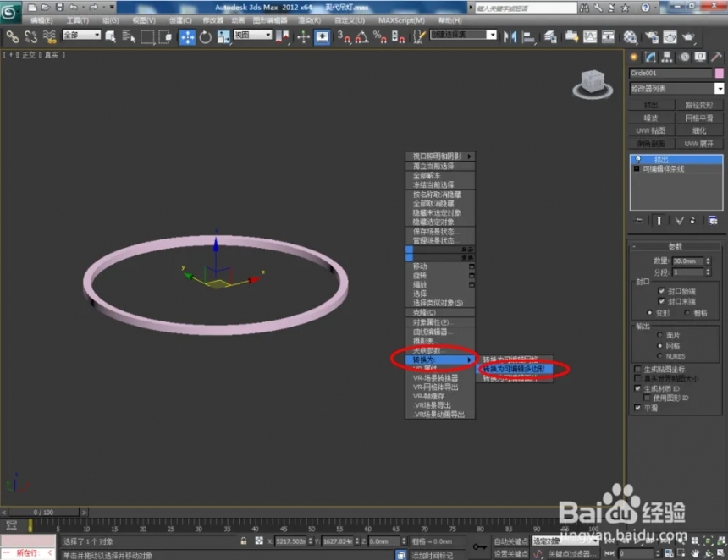Activate Select and Scale tool
Screen dimensions: 728x560
click(x=223, y=37)
